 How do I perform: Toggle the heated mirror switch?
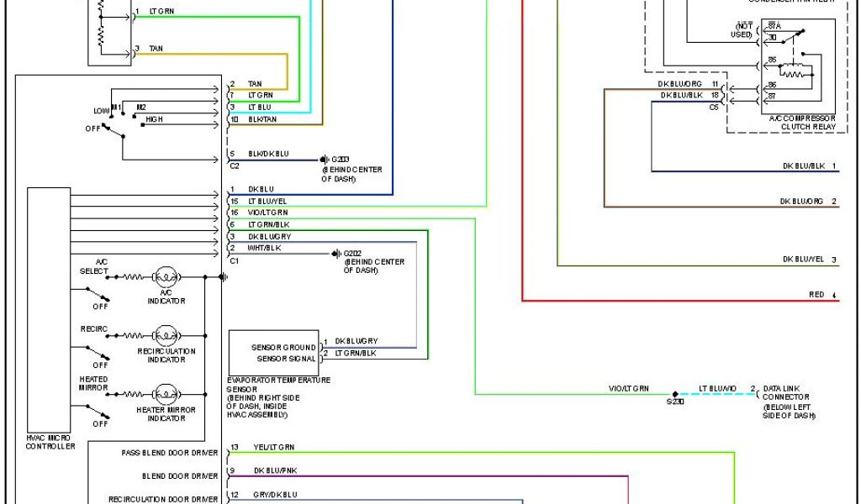pos(98,412)
